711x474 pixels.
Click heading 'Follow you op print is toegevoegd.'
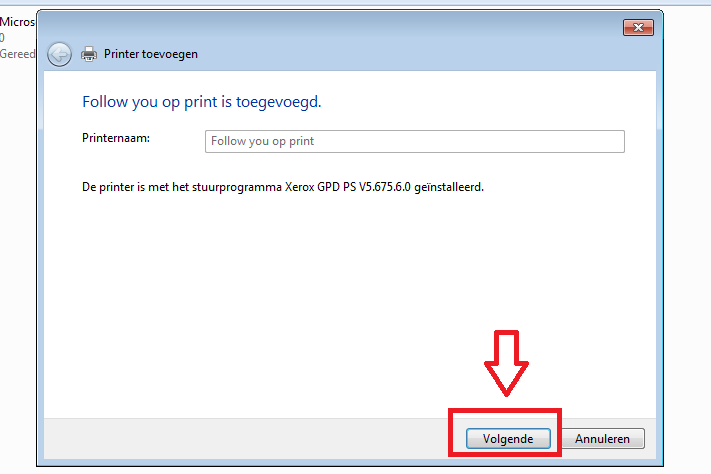point(201,102)
